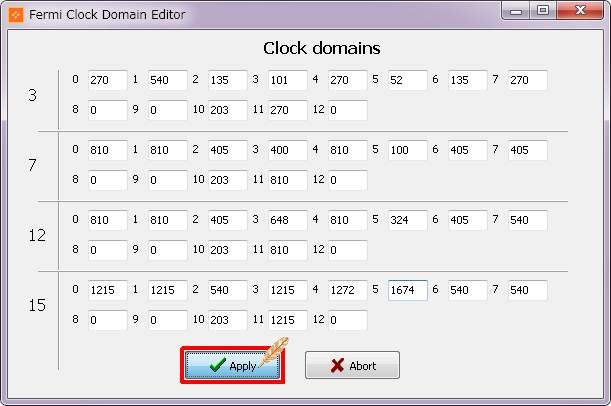611x406 pixels.
Task: Focus domain 7 field 1 with 810
Action: 168,150
